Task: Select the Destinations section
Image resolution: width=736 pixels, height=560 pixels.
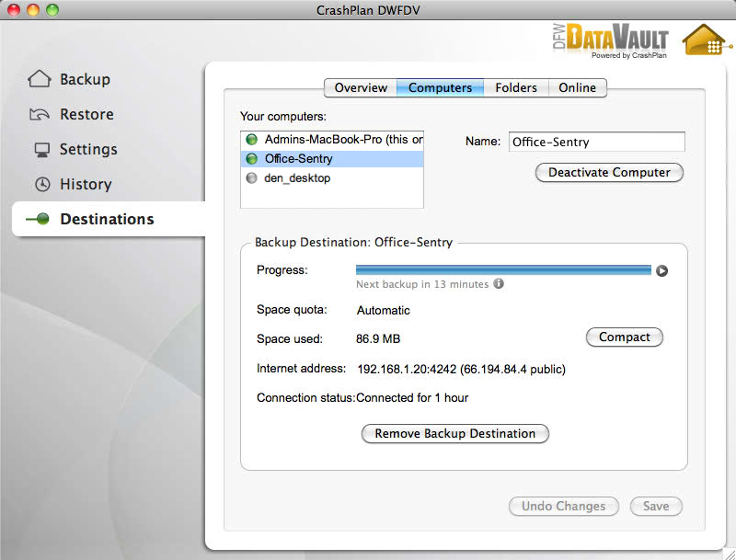Action: [x=107, y=219]
